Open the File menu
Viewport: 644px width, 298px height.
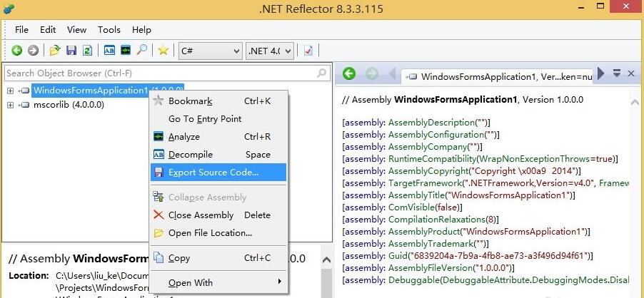pos(21,29)
